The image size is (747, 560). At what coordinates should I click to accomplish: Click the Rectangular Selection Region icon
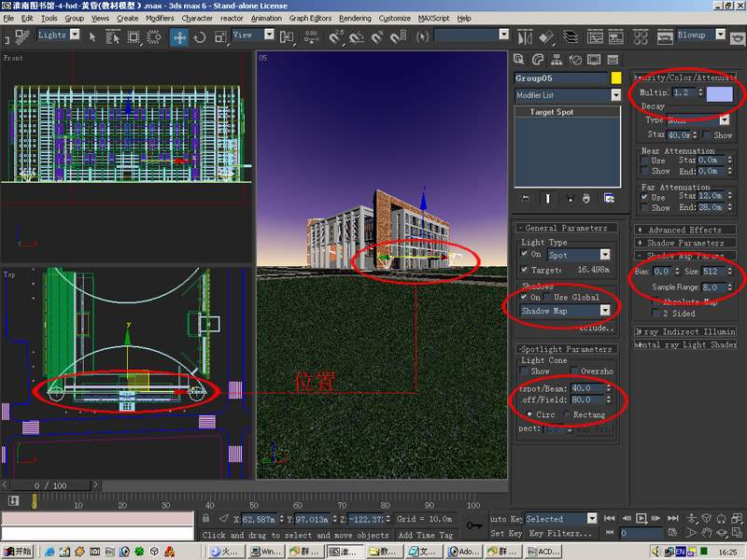tap(134, 37)
